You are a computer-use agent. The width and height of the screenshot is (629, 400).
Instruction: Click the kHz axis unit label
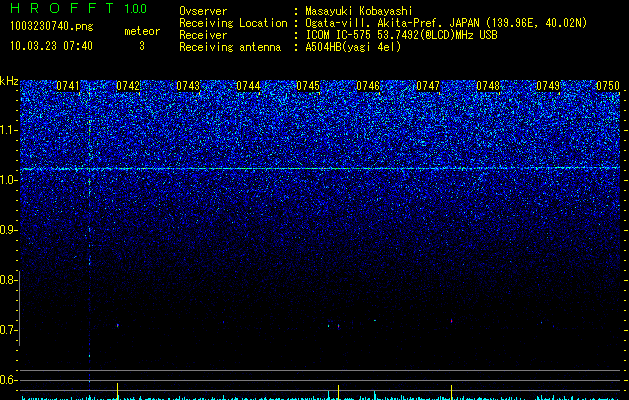[x=9, y=81]
